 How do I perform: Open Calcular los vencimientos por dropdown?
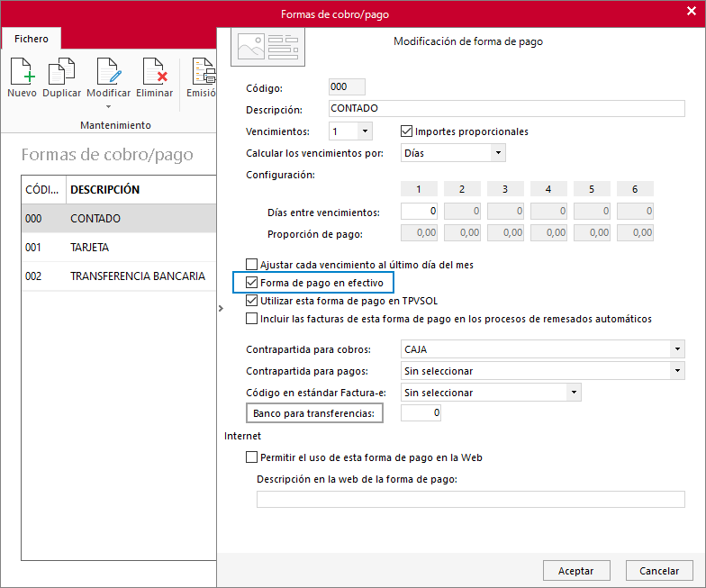click(498, 153)
